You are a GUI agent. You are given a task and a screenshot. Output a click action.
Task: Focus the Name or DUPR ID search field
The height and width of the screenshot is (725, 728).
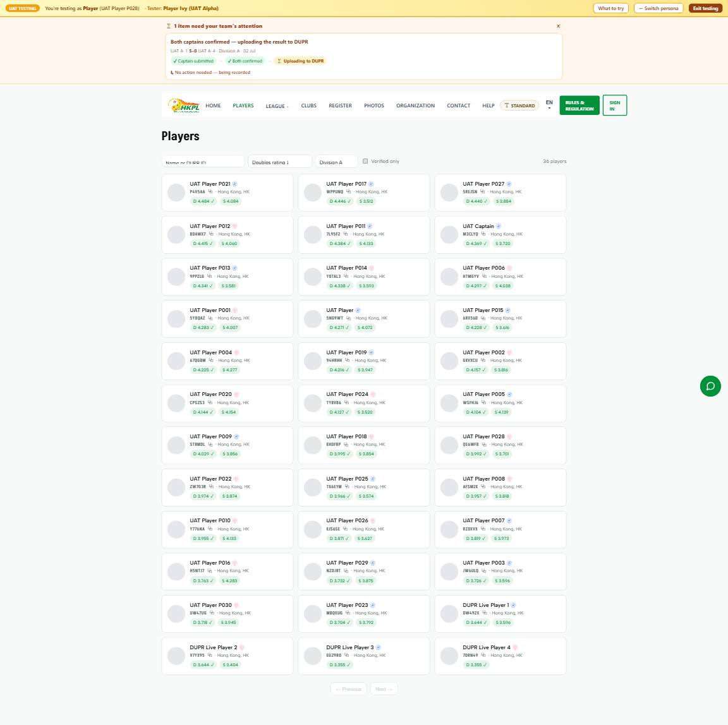[203, 162]
